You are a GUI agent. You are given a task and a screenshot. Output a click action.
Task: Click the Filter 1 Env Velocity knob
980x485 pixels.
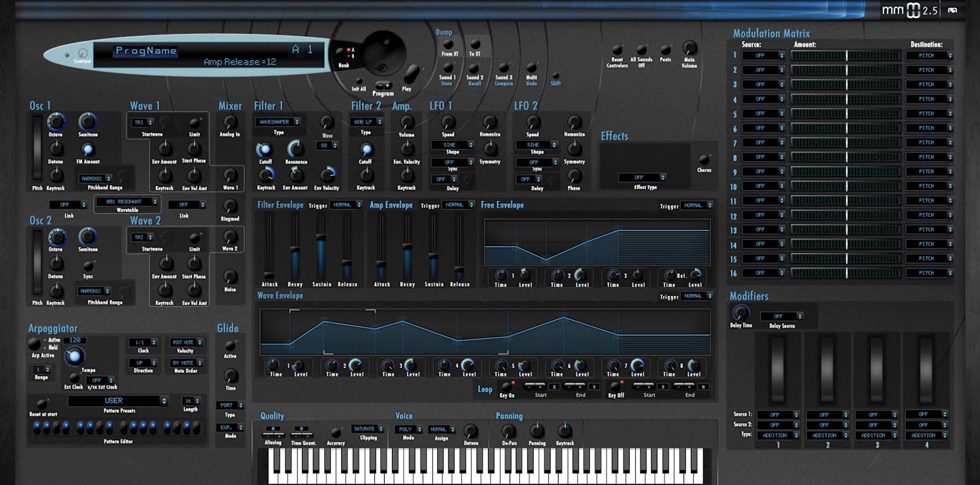(x=330, y=175)
